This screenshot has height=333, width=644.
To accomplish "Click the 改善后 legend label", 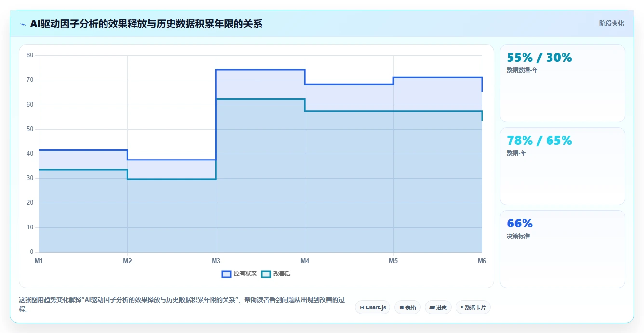I will tap(282, 274).
